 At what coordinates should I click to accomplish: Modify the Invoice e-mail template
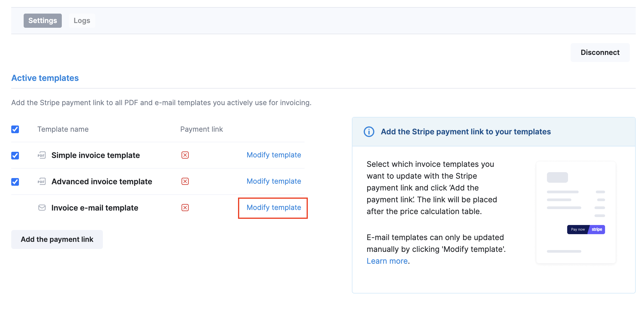click(274, 208)
